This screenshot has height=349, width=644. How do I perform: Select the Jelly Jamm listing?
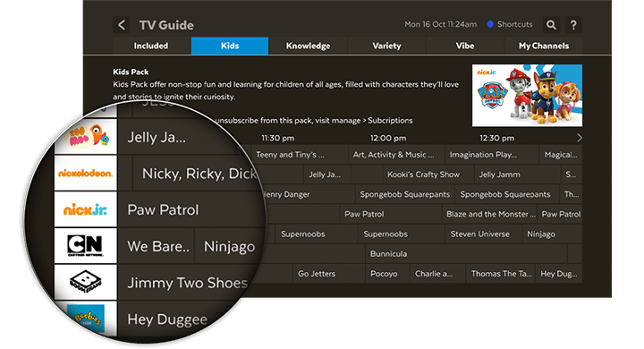518,174
